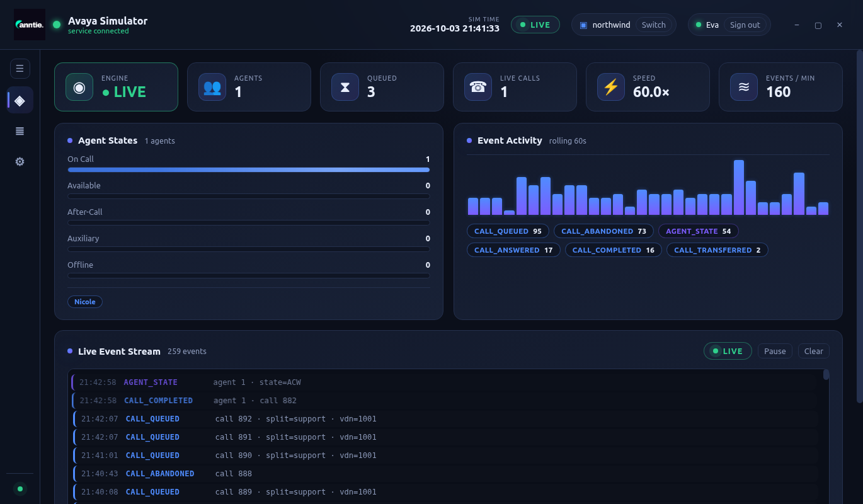863x504 pixels.
Task: Click the Switch tenant button
Action: [654, 25]
